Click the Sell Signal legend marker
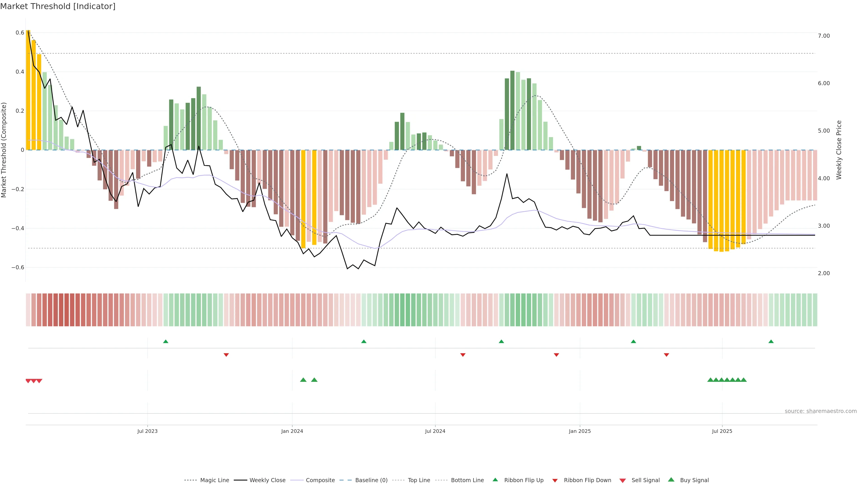868x488 pixels. [623, 481]
